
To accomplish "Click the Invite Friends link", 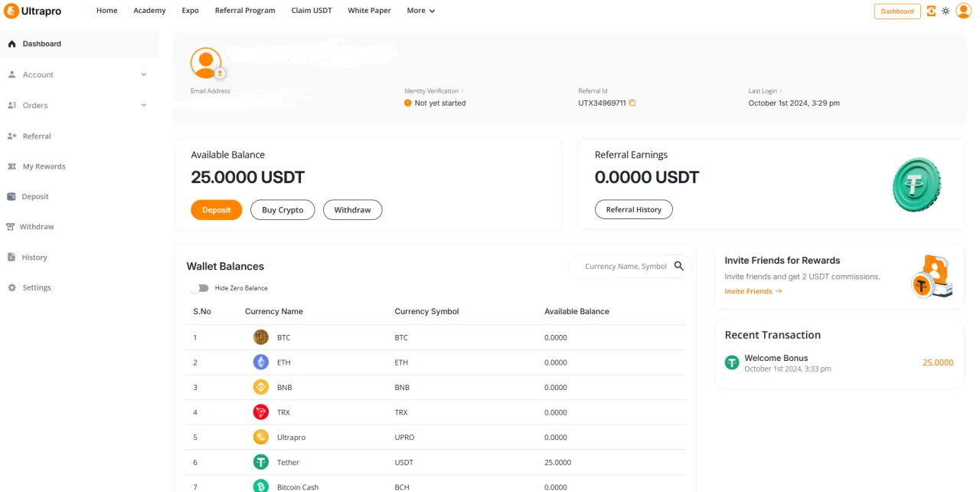I will (753, 291).
